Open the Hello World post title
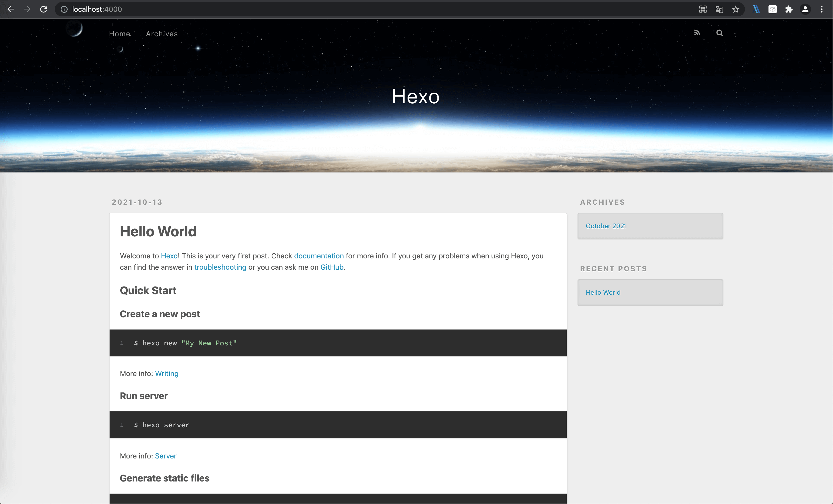This screenshot has width=833, height=504. click(x=158, y=231)
